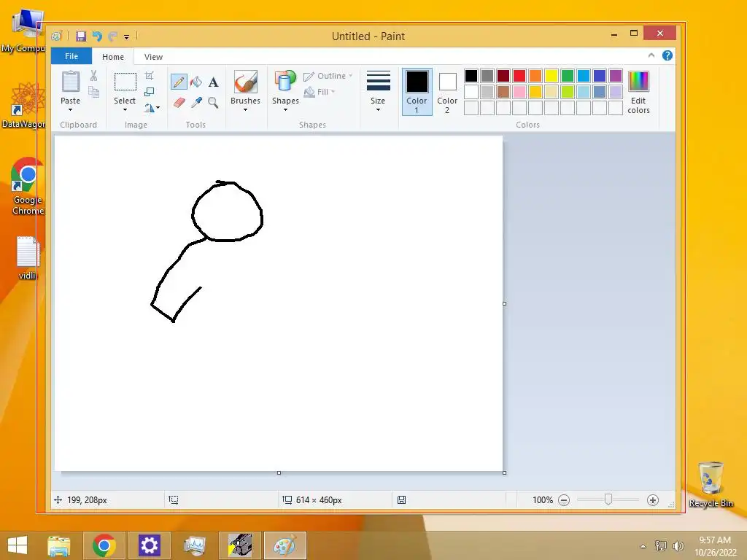Click the rectangular Select tool icon

click(x=125, y=82)
